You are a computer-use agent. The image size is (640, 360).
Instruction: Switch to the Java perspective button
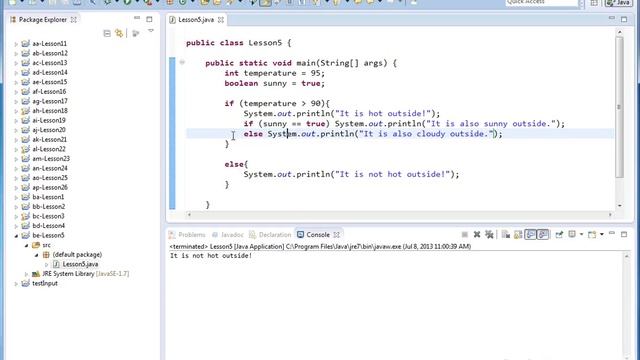pos(618,2)
